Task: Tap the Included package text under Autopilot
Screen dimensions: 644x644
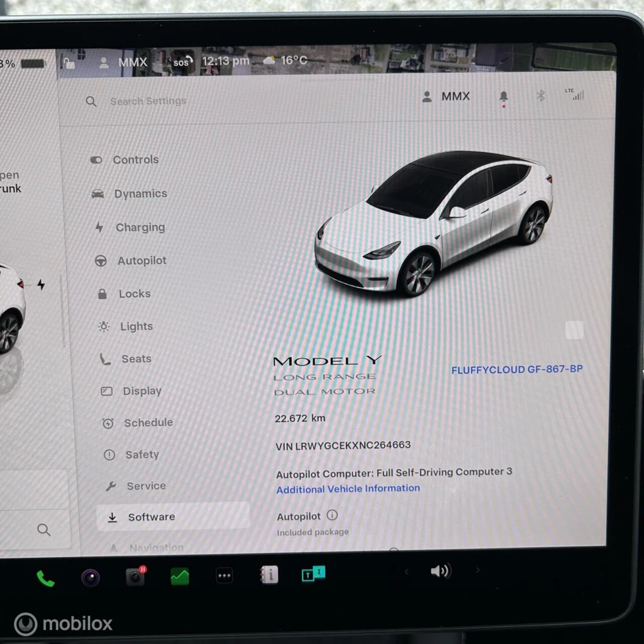Action: [x=313, y=532]
